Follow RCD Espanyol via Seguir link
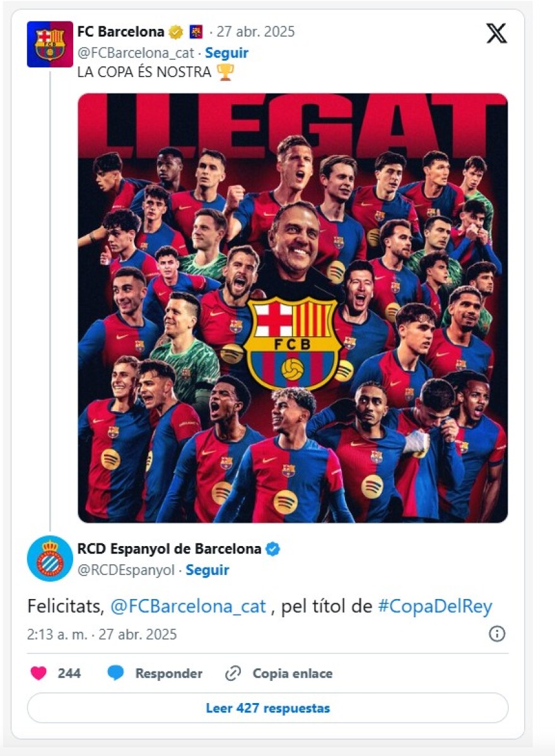This screenshot has width=555, height=756. (207, 571)
